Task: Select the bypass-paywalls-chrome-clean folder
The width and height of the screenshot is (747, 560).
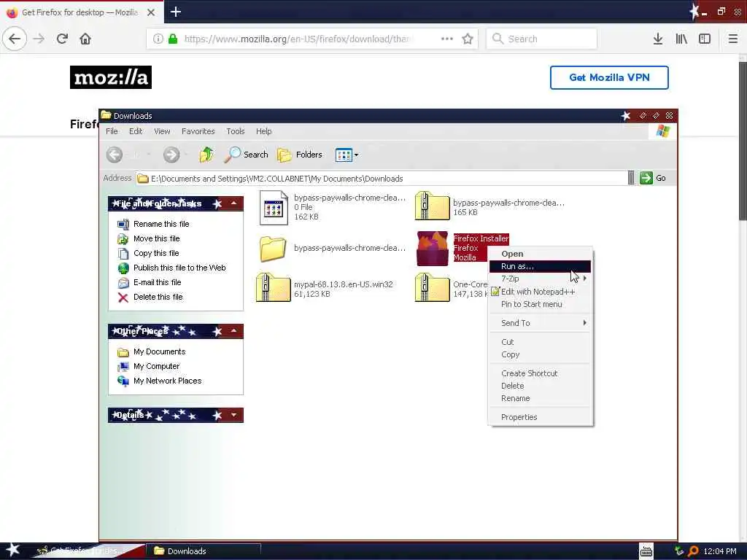Action: (x=273, y=249)
